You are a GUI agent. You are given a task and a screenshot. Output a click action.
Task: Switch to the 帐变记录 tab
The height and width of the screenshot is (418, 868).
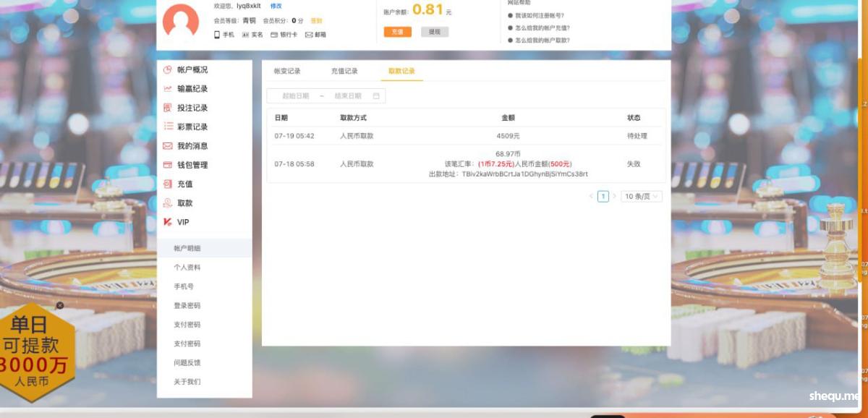pyautogui.click(x=287, y=71)
